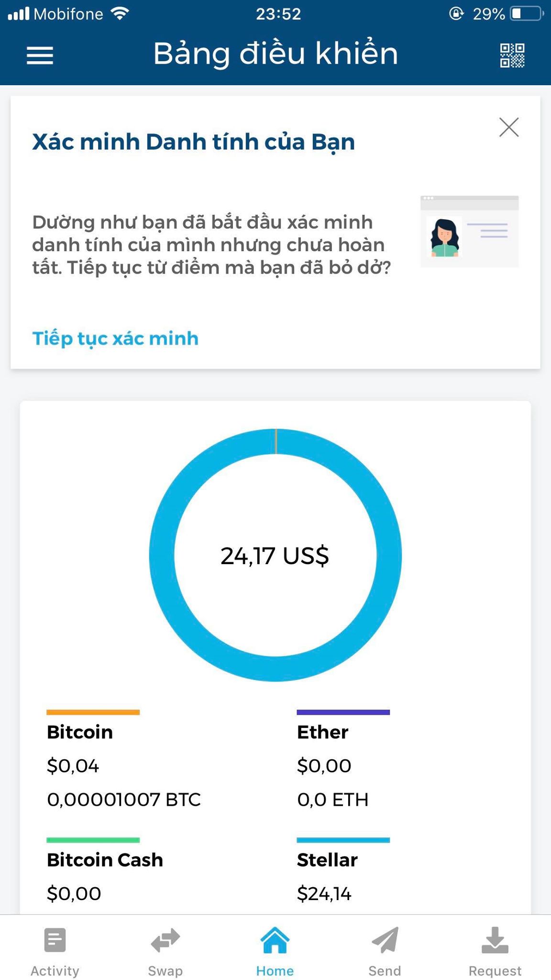551x980 pixels.
Task: Tap the Activity tab icon
Action: 55,940
